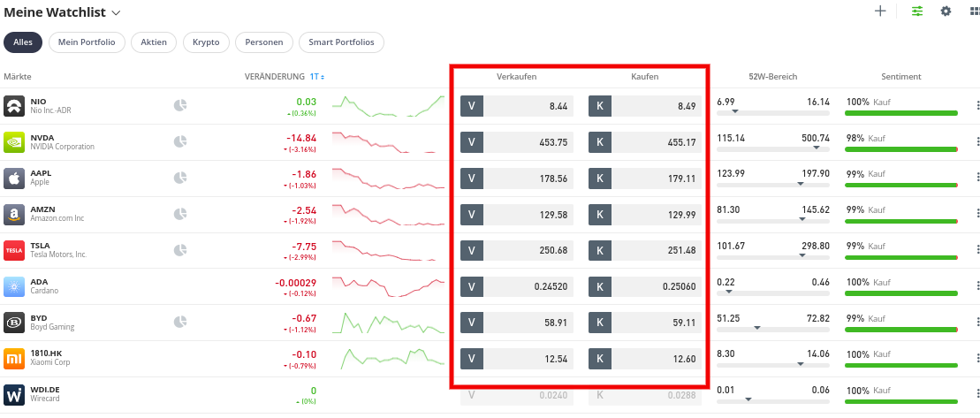Click the plus icon to add markets
This screenshot has height=418, width=980.
pos(880,11)
